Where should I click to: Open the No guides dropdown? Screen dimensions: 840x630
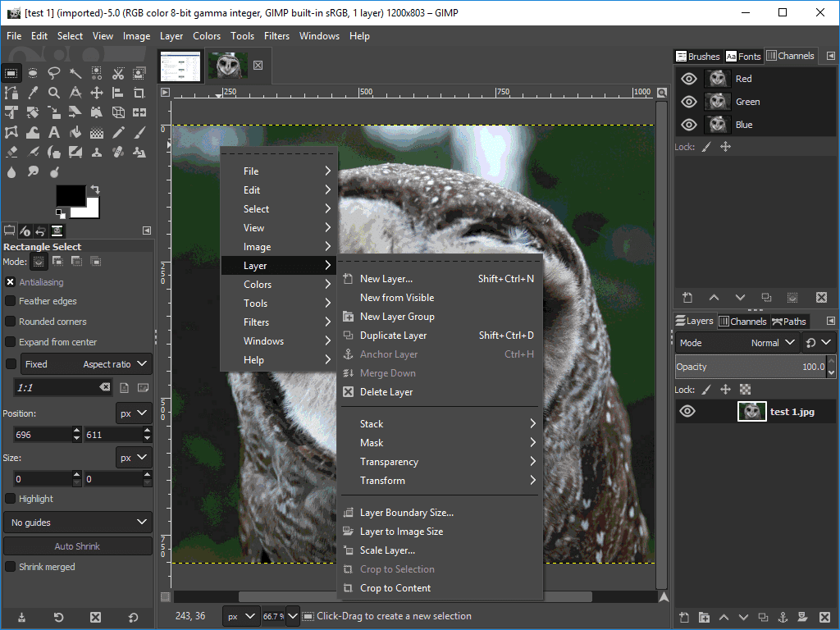[77, 522]
